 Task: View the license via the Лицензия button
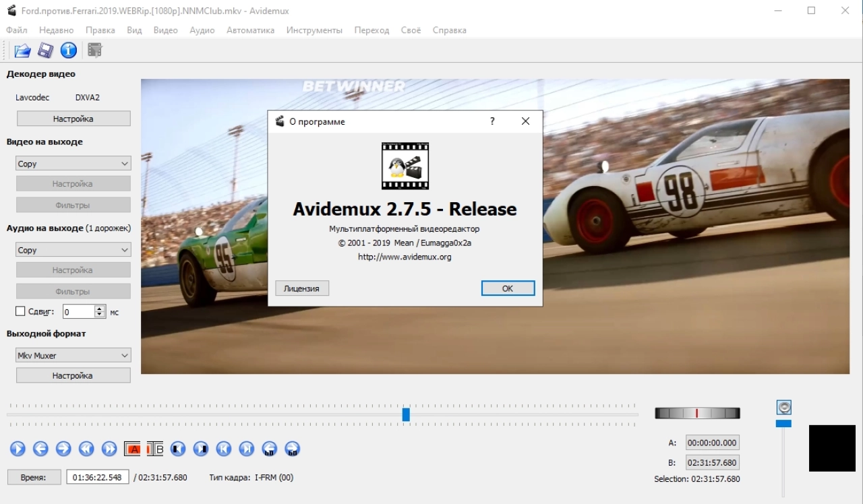click(x=301, y=288)
